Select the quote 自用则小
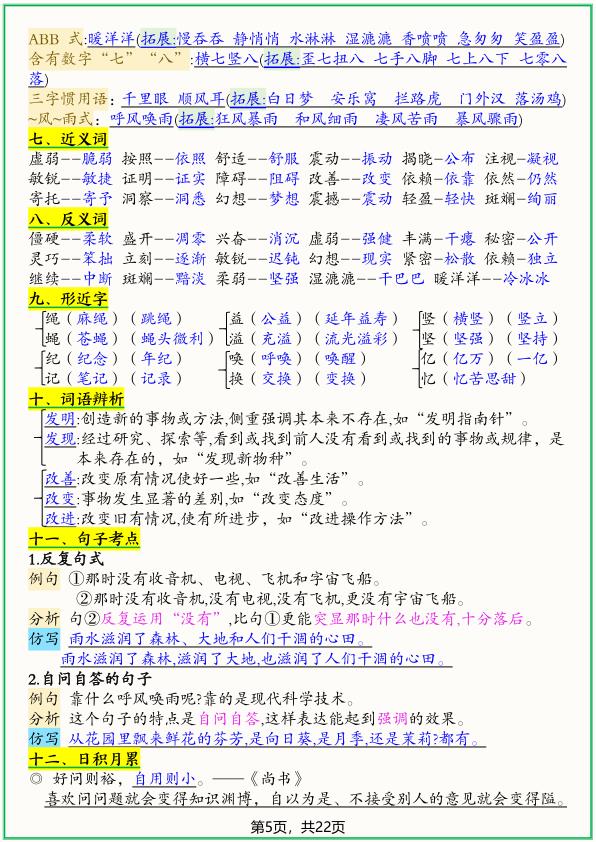Viewport: 596px width, 842px height. pos(165,779)
